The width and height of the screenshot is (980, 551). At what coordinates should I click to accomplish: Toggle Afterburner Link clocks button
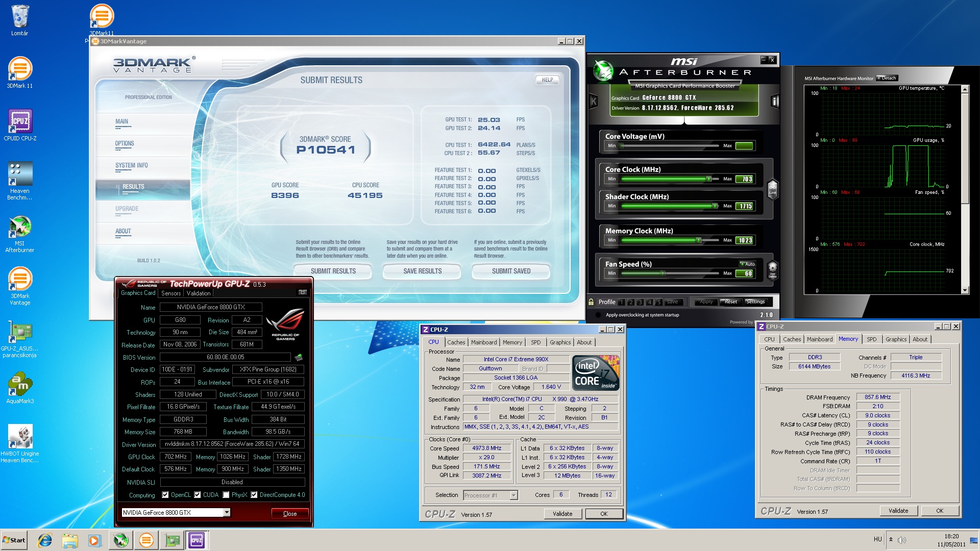click(772, 189)
